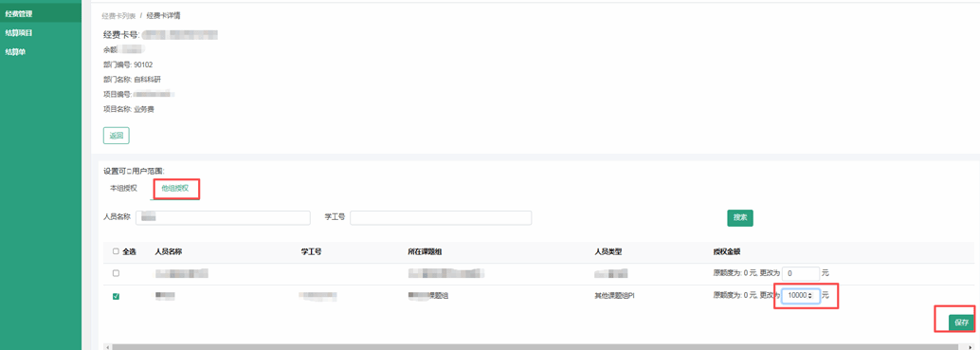
Task: Click the 学工号 column header
Action: click(x=311, y=251)
